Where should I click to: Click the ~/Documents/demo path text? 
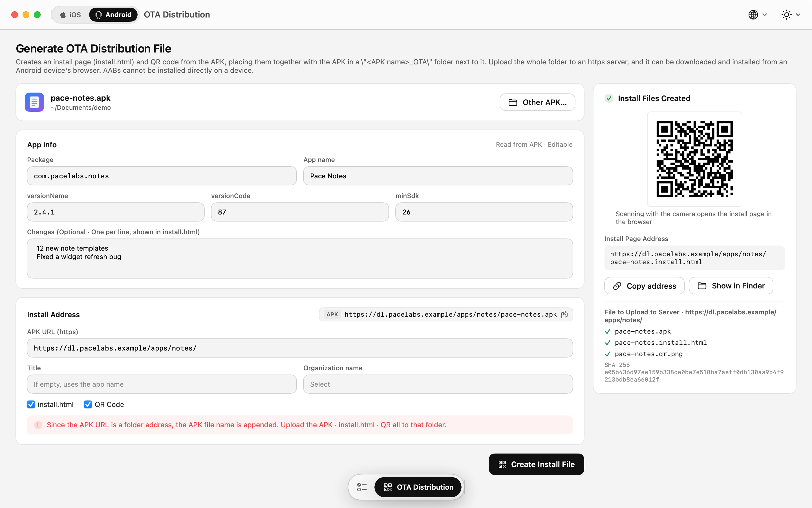pyautogui.click(x=81, y=108)
